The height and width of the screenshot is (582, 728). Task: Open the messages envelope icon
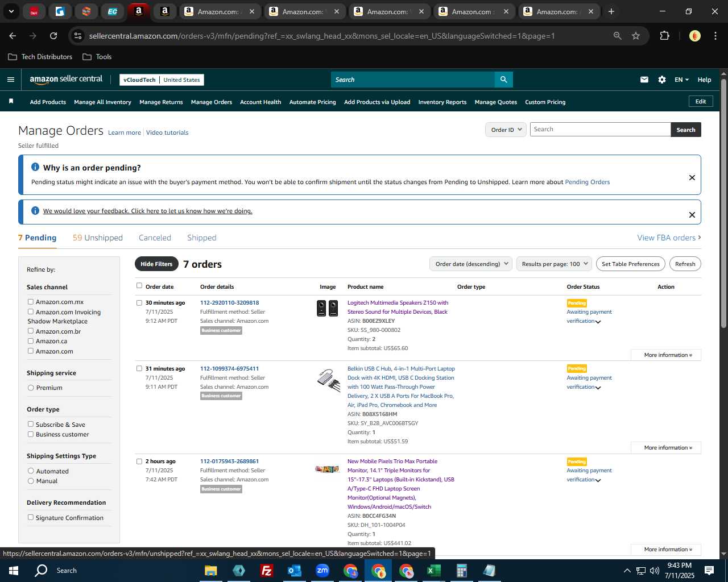tap(644, 80)
